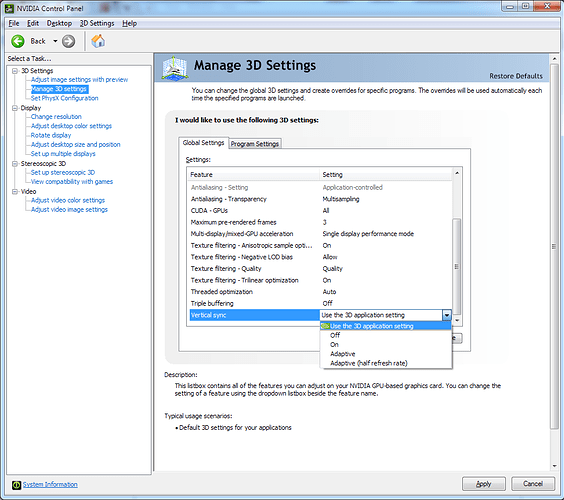Viewport: 564px width, 500px height.
Task: Select Texture filtering - Trilinear optimization row
Action: (320, 280)
